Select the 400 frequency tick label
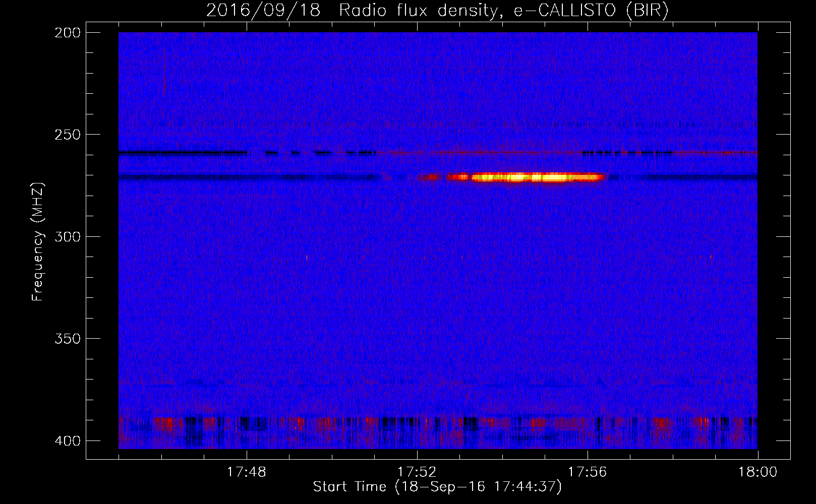This screenshot has width=816, height=504. pyautogui.click(x=67, y=441)
